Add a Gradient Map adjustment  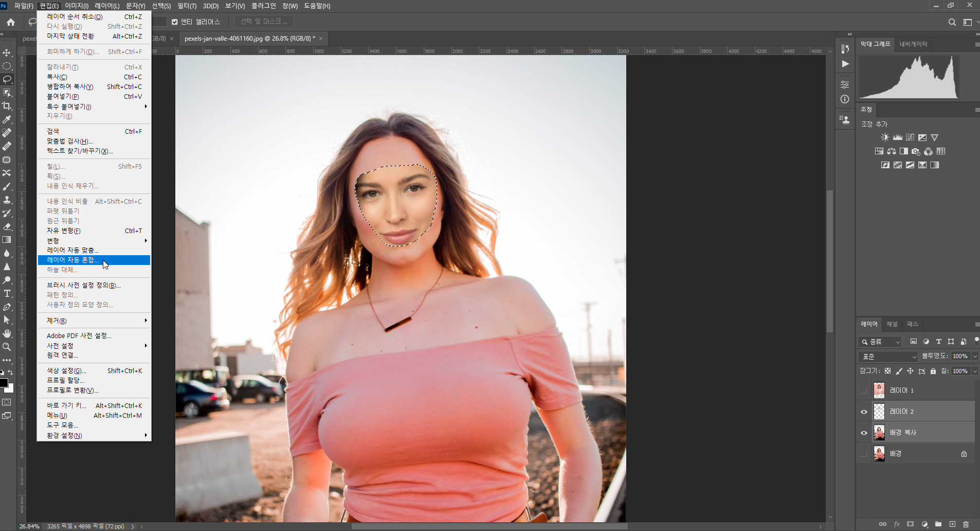pyautogui.click(x=935, y=165)
